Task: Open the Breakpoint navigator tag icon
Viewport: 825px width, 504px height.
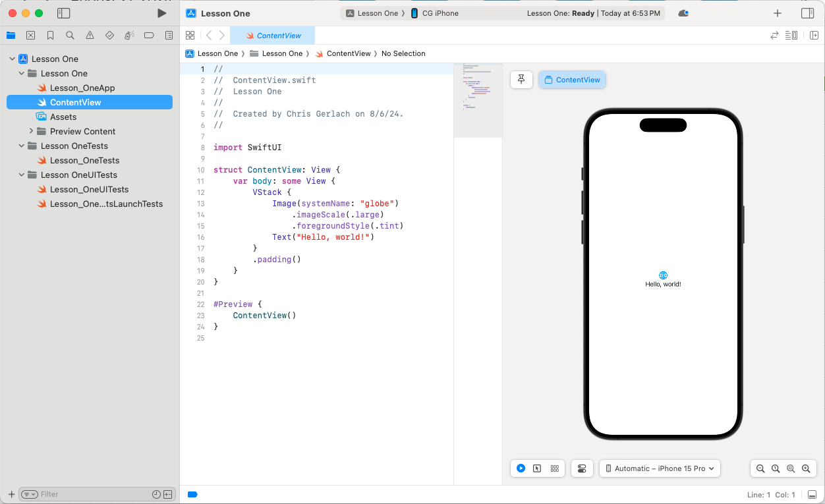Action: pos(149,35)
